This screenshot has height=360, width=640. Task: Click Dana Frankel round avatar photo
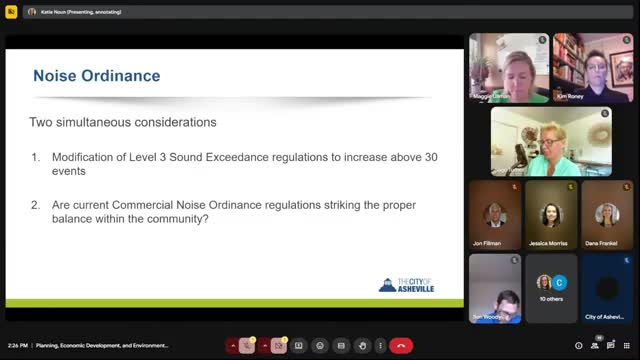pos(607,215)
